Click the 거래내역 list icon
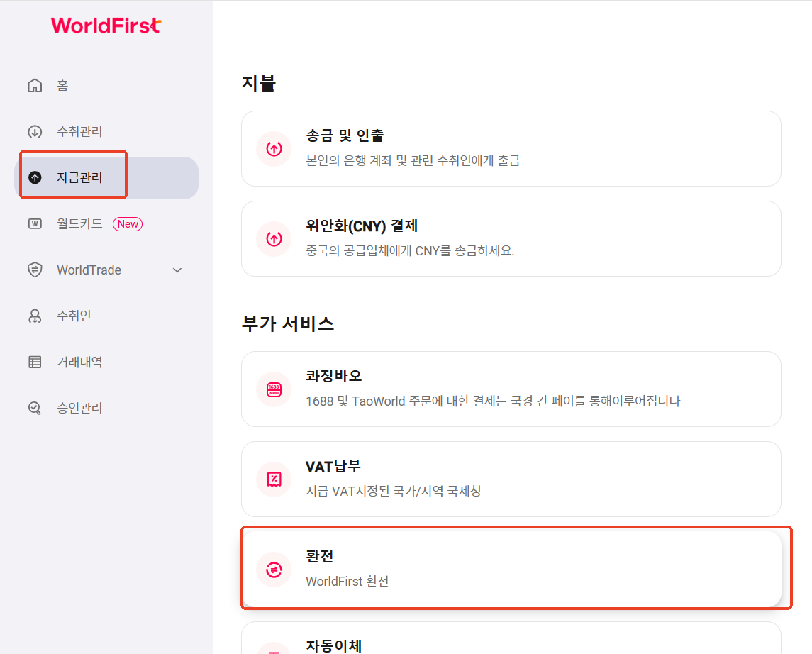This screenshot has width=812, height=654. point(35,362)
